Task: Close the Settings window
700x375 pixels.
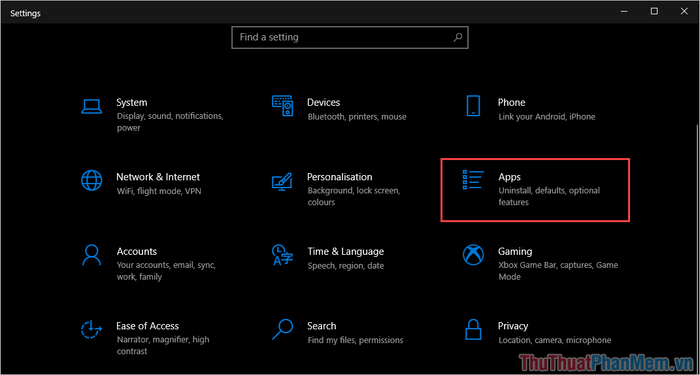Action: click(x=684, y=12)
